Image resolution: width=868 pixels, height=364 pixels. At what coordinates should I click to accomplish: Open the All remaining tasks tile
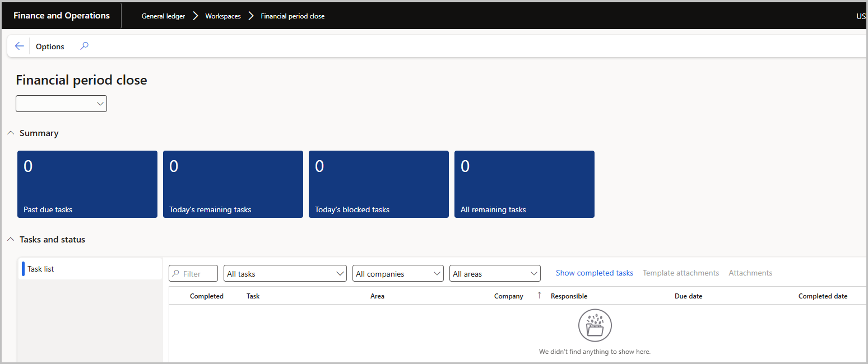point(524,184)
